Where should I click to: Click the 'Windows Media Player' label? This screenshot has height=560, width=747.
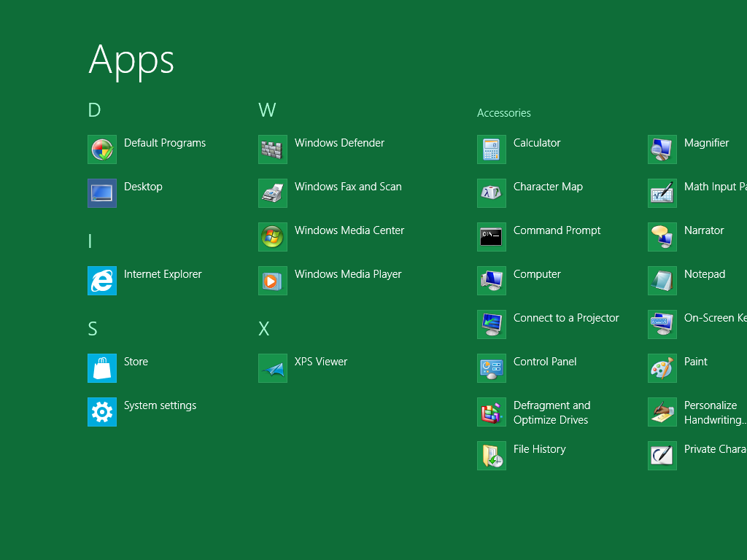[348, 275]
